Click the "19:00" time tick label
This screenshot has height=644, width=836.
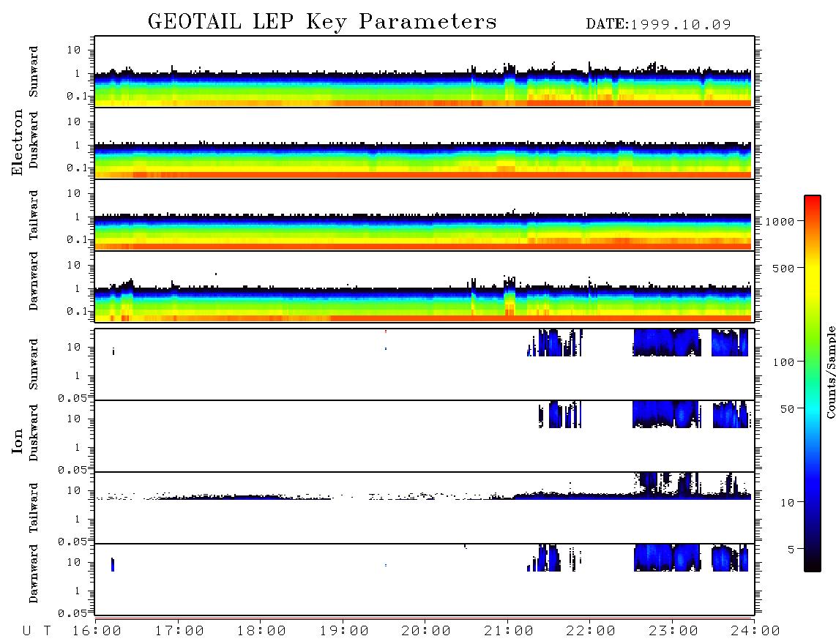(344, 632)
